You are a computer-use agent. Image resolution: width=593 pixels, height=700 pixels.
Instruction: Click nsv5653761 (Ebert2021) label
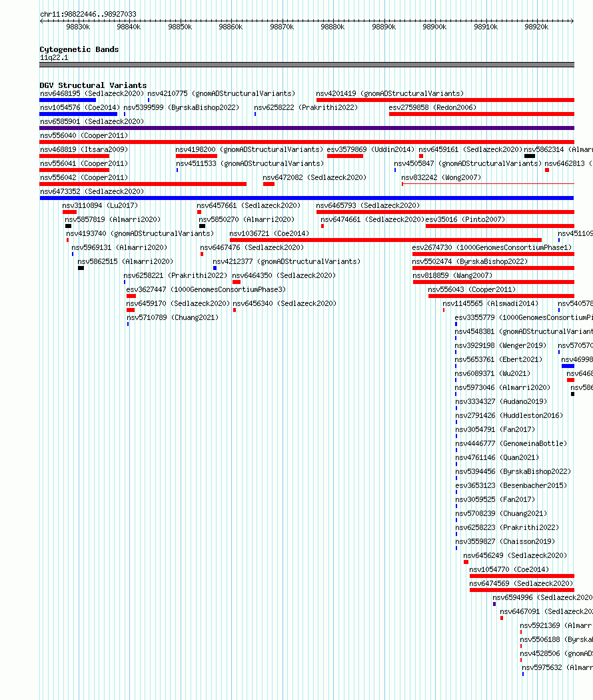(x=499, y=359)
